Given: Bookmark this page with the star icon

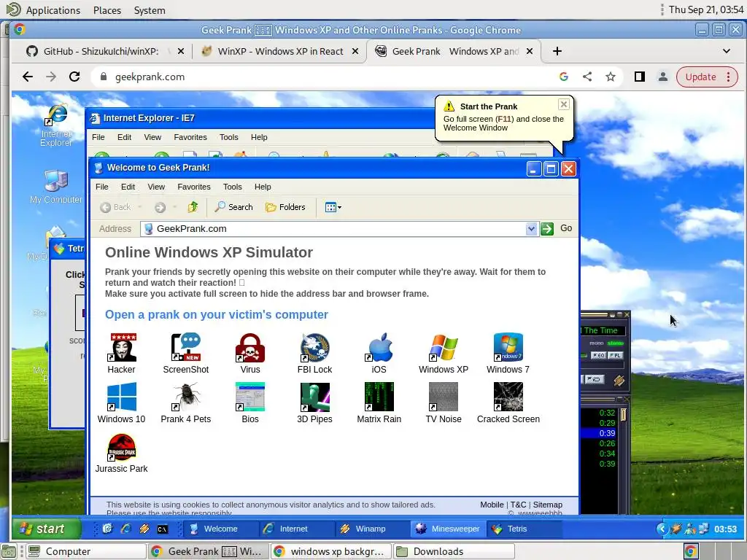Looking at the screenshot, I should (x=611, y=77).
